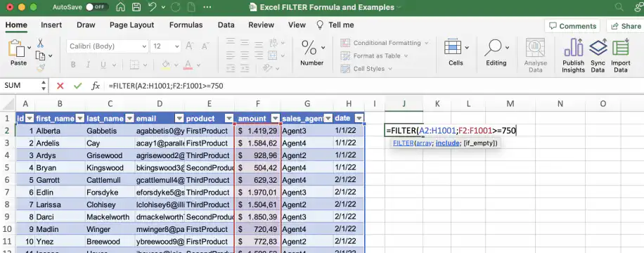This screenshot has height=253, width=644.
Task: Open the font size 12 dropdown
Action: click(x=177, y=46)
